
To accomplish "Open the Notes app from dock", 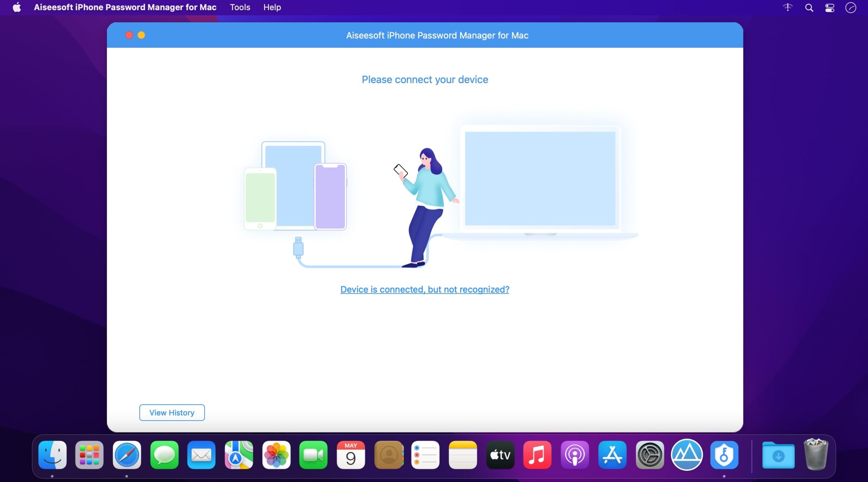I will [463, 455].
